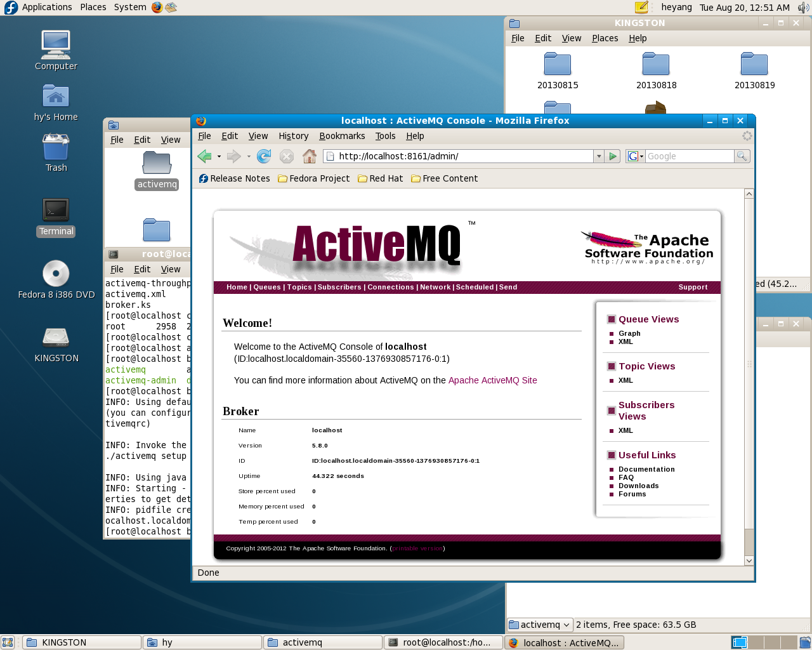Open the Firefox Home page icon

click(310, 156)
